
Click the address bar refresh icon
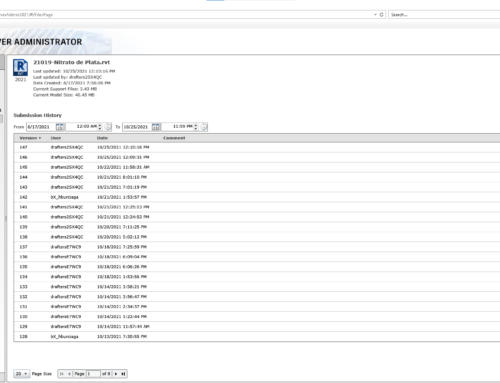pyautogui.click(x=382, y=15)
